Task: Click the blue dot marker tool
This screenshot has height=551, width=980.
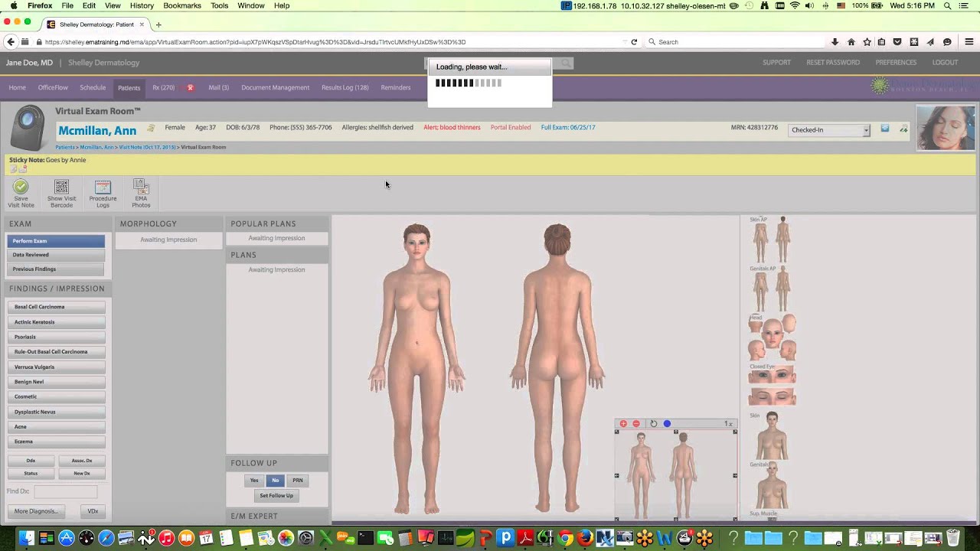Action: (667, 423)
